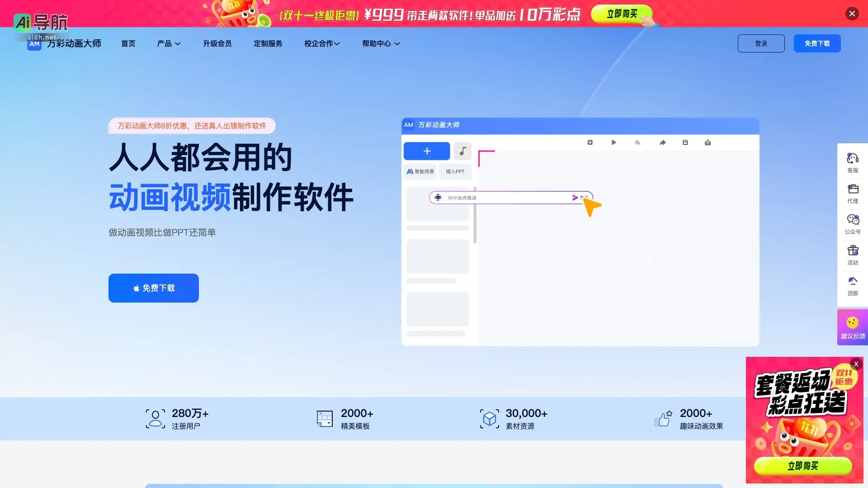Click the 万彩动画大师8折优惠 promo tag

pyautogui.click(x=192, y=126)
